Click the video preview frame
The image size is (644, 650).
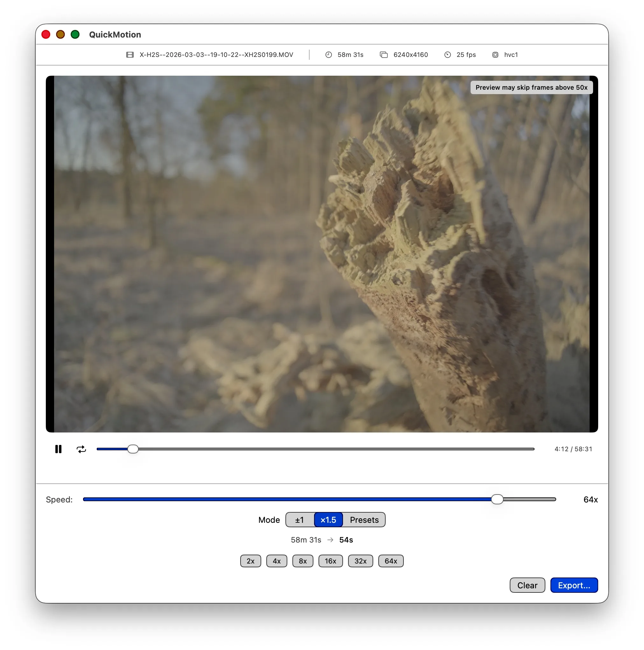[322, 254]
